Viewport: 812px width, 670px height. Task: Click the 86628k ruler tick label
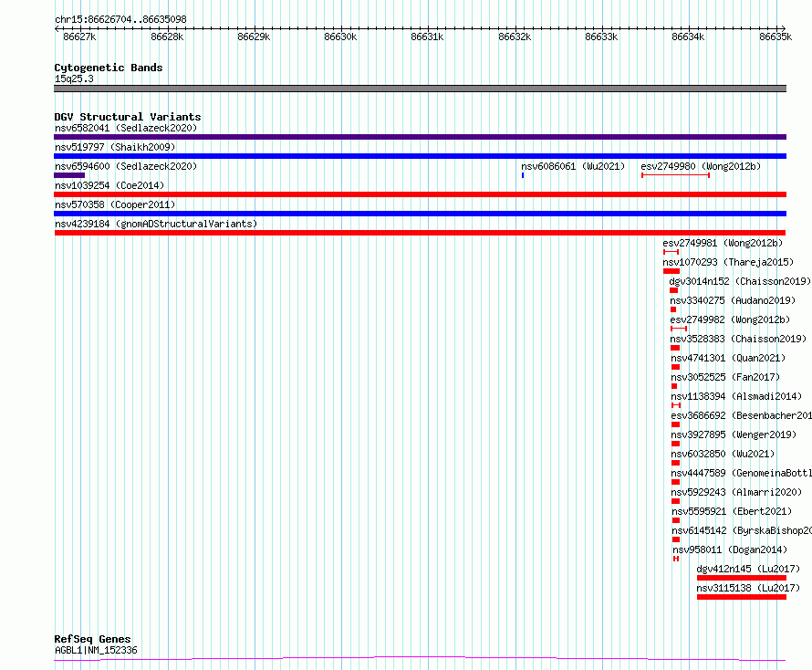coord(167,37)
